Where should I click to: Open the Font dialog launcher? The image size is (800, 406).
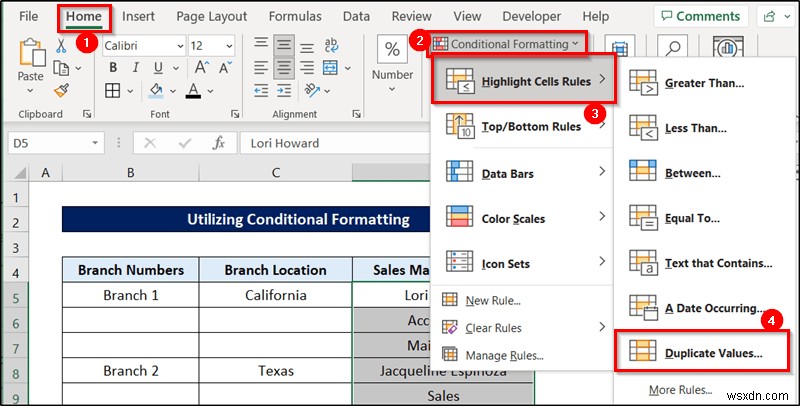234,114
